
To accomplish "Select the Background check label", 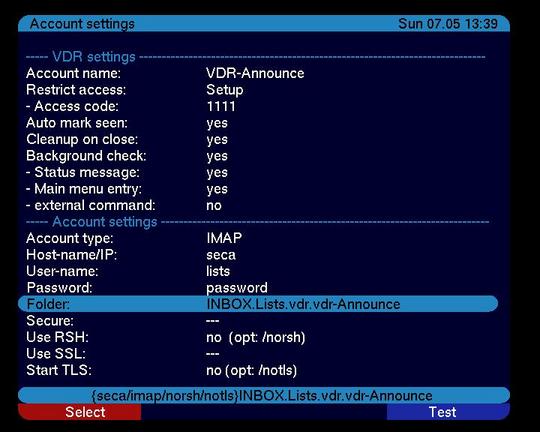I will click(x=86, y=156).
